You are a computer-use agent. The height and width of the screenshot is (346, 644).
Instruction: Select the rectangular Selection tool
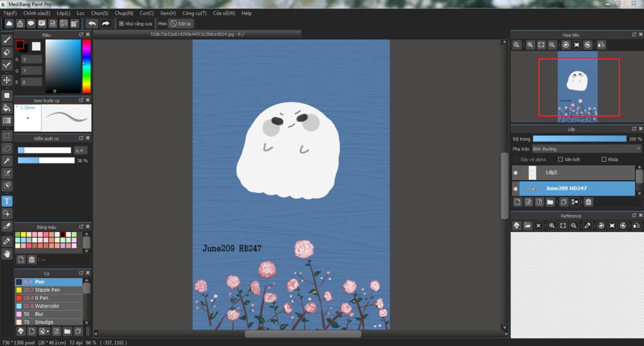(7, 136)
